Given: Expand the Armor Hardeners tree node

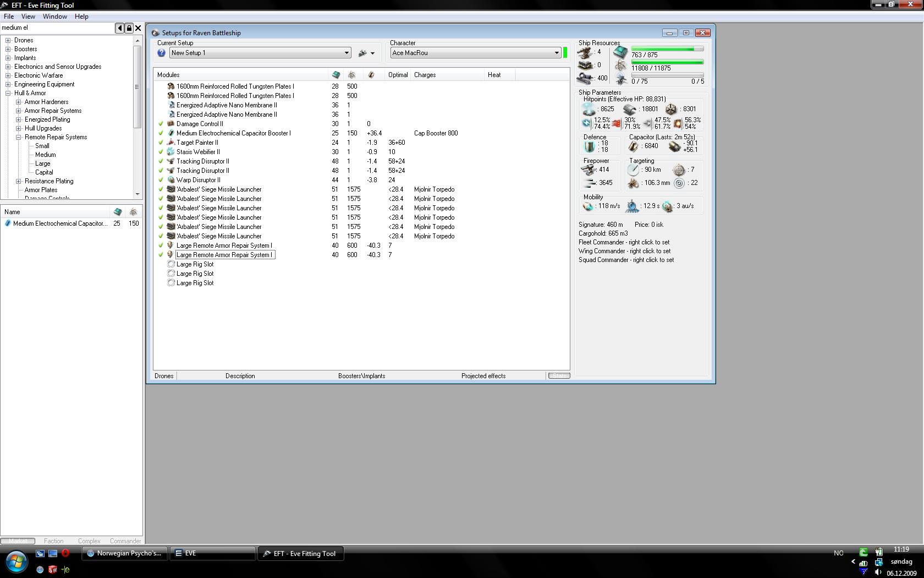Looking at the screenshot, I should [x=19, y=102].
